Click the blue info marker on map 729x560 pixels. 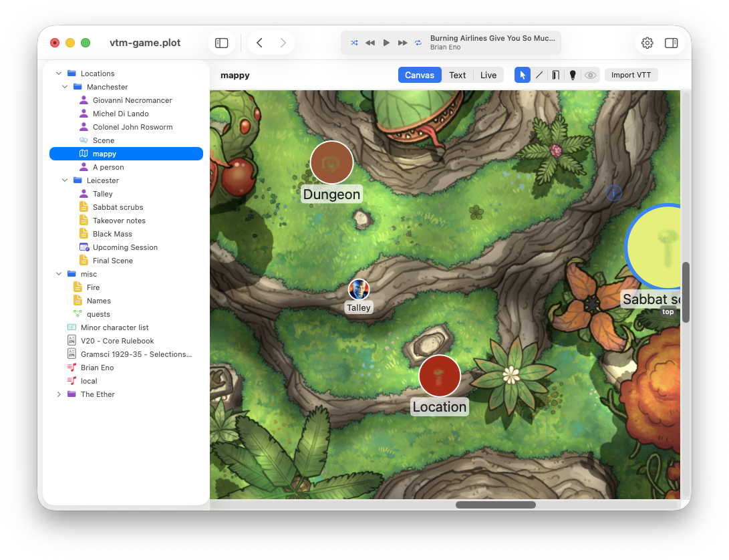click(x=613, y=192)
